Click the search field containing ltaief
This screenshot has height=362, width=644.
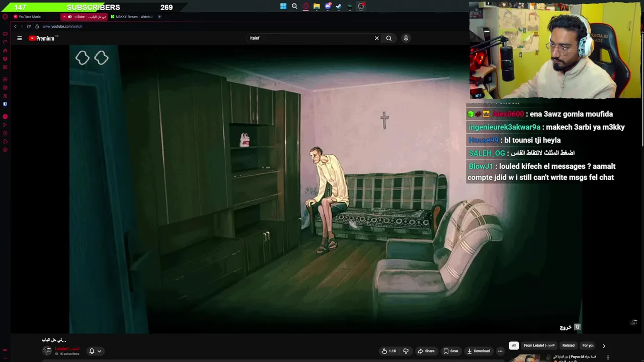pyautogui.click(x=309, y=38)
